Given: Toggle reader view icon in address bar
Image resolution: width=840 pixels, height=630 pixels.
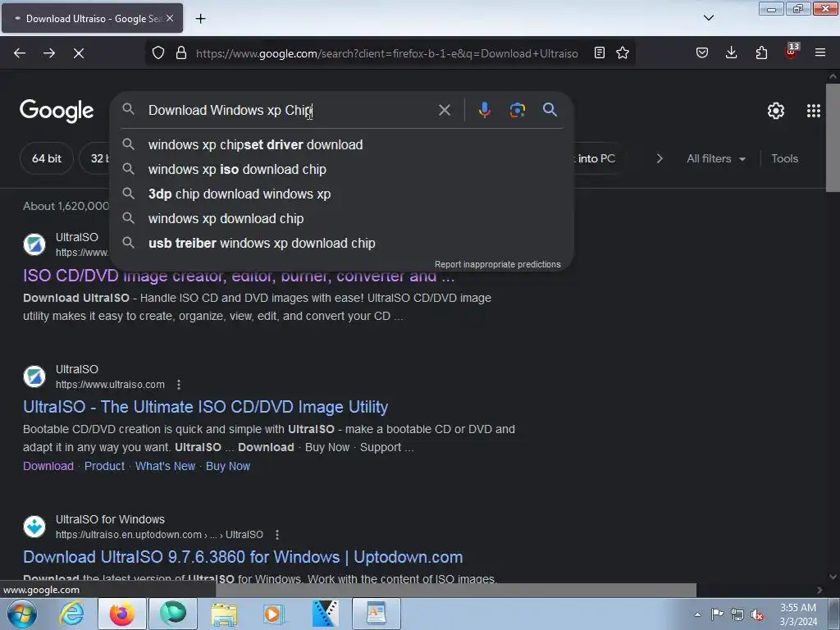Looking at the screenshot, I should (600, 53).
